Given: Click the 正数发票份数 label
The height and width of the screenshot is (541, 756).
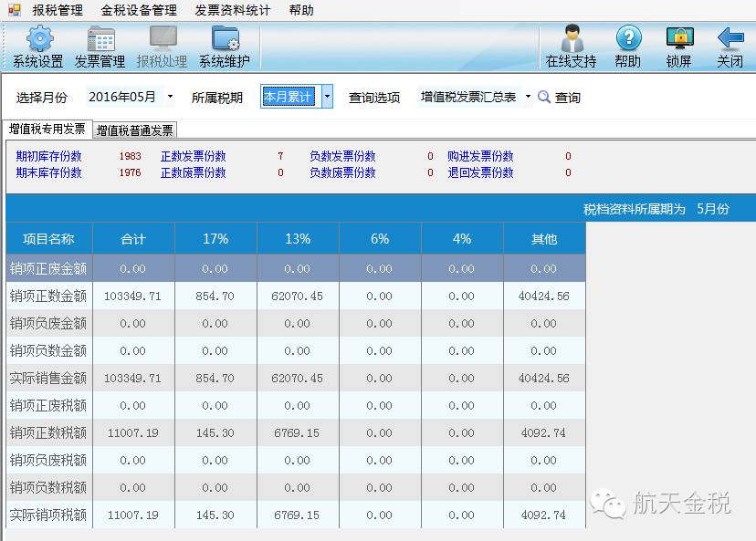Looking at the screenshot, I should 194,156.
